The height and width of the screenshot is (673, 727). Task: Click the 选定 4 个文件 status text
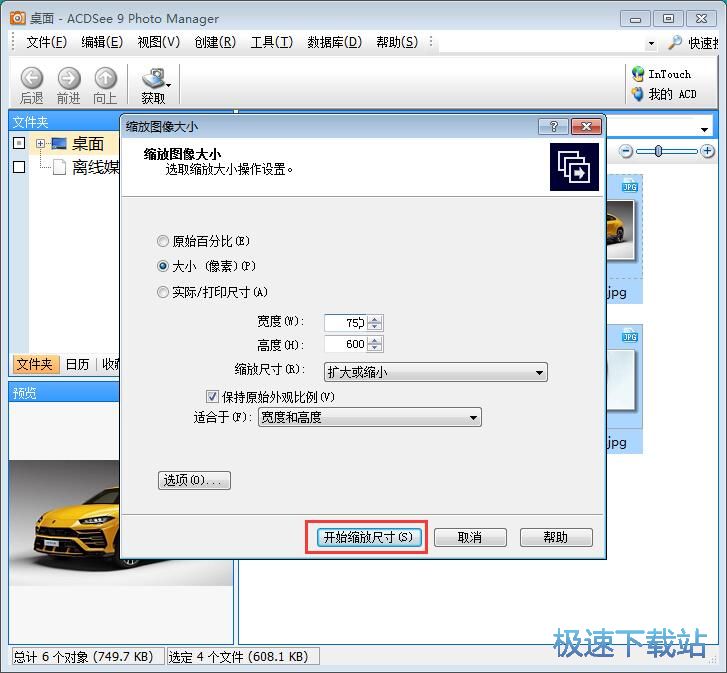pyautogui.click(x=238, y=657)
